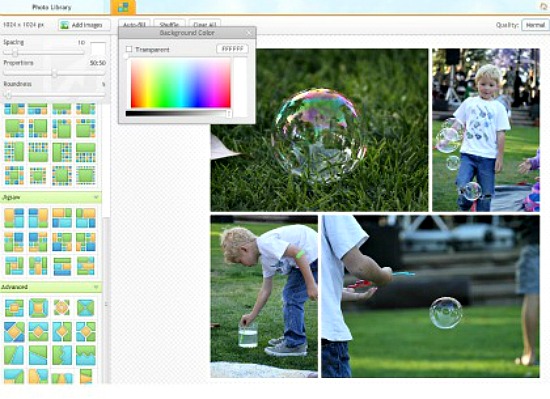Image resolution: width=550 pixels, height=399 pixels.
Task: Choose Advanced zigzag vertical split layout
Action: [62, 355]
